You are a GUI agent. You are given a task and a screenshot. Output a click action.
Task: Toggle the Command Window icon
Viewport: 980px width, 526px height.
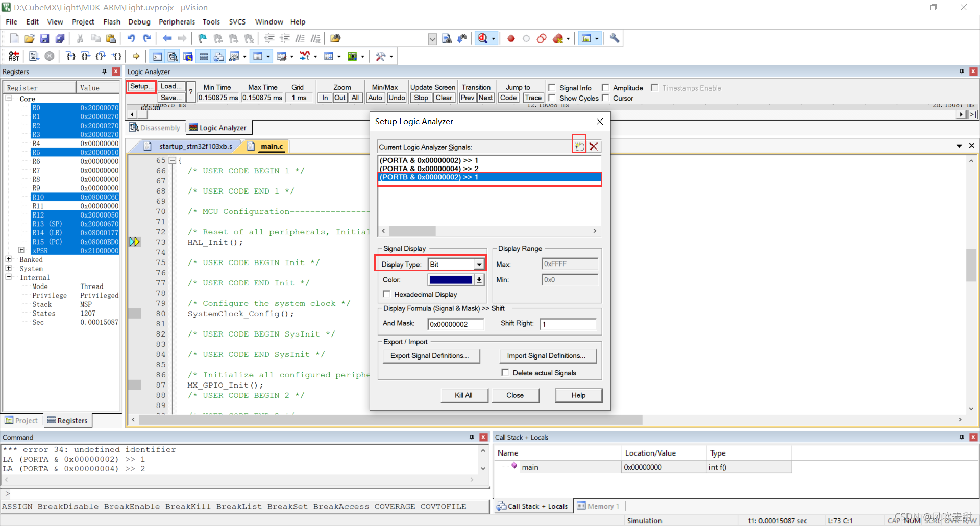(158, 56)
